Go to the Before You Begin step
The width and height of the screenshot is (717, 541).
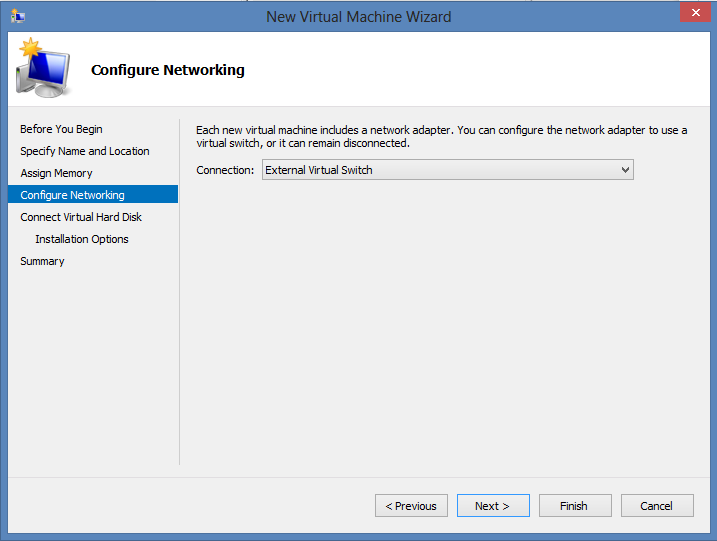click(x=61, y=129)
